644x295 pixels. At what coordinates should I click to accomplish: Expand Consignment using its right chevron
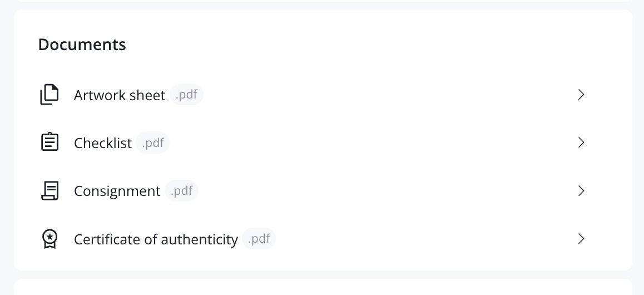[x=581, y=191]
